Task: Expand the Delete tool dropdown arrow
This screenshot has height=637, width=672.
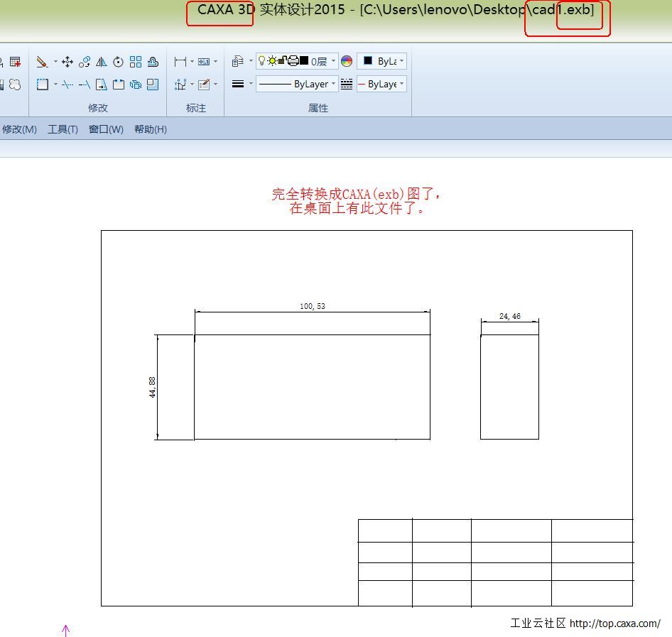Action: pos(55,62)
